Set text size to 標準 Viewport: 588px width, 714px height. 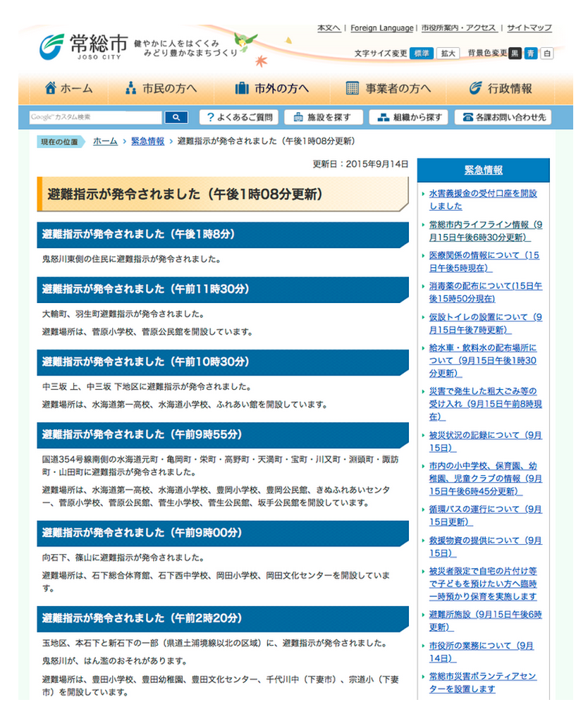(422, 54)
